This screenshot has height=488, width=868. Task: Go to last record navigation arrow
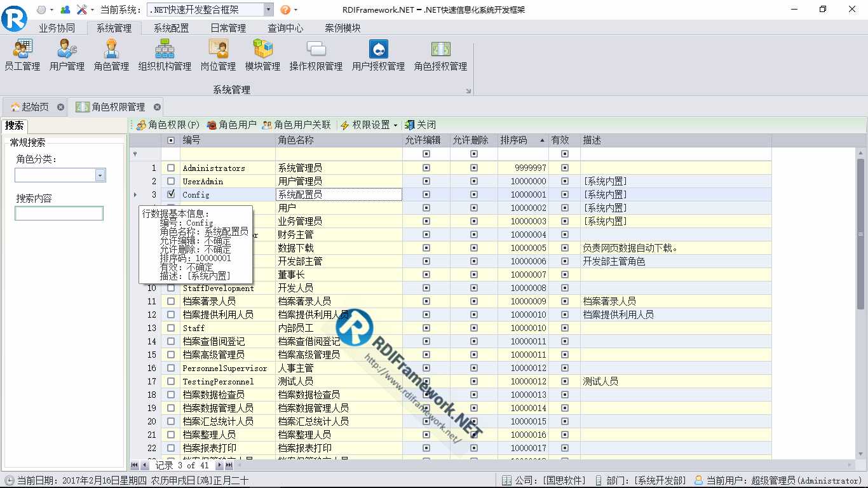click(229, 466)
